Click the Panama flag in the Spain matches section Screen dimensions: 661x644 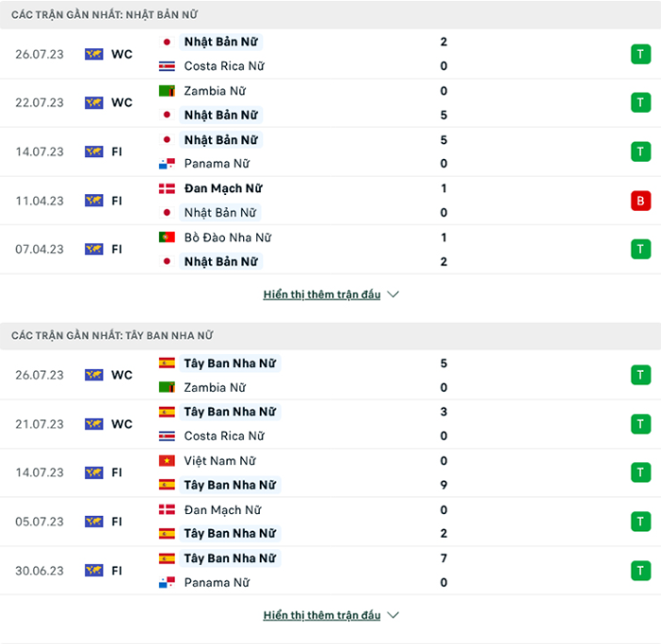click(167, 583)
